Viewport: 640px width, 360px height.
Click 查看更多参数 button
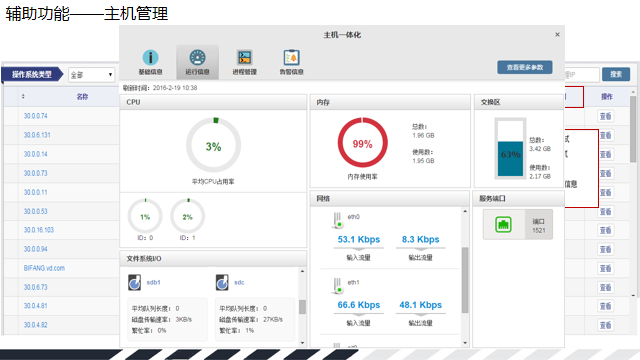(525, 67)
